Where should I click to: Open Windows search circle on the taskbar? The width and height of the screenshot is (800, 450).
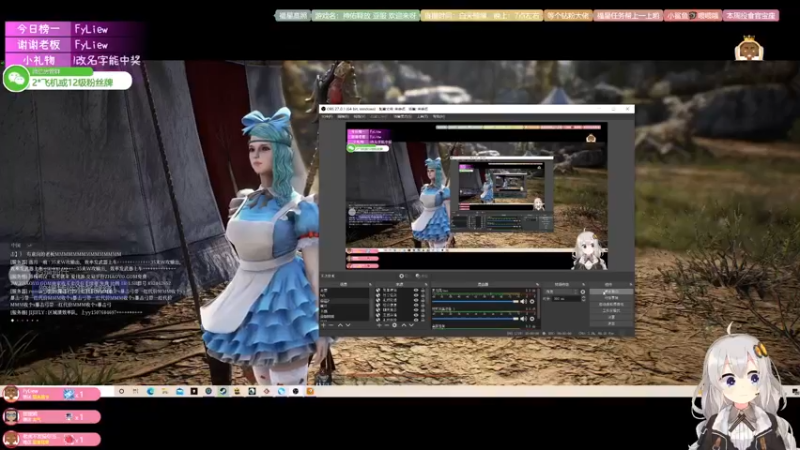pyautogui.click(x=121, y=391)
